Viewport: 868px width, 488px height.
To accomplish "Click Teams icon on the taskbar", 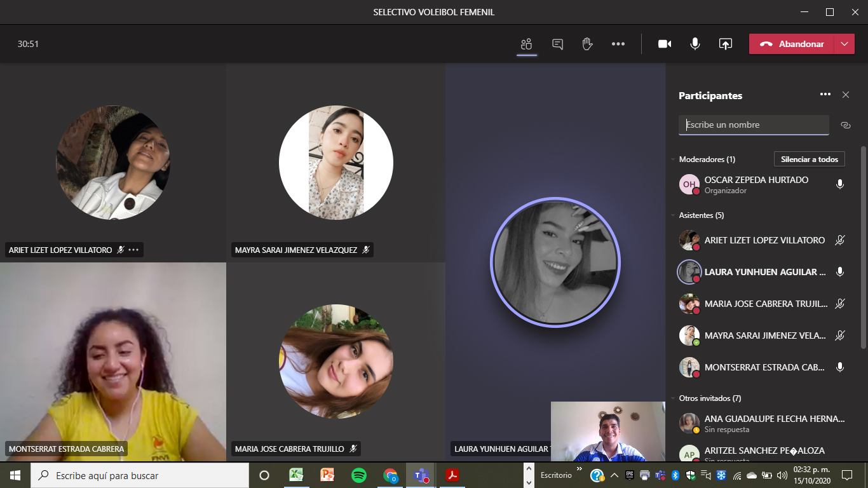I will click(x=421, y=475).
